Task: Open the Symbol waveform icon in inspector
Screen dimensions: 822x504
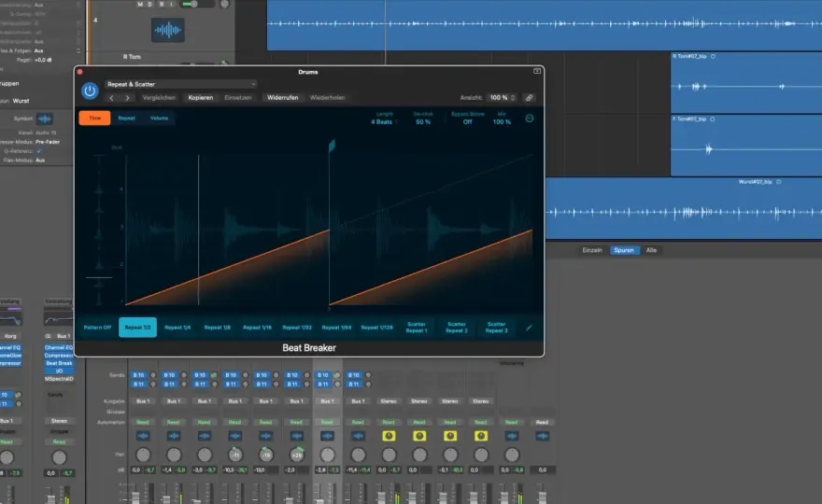Action: click(x=45, y=119)
